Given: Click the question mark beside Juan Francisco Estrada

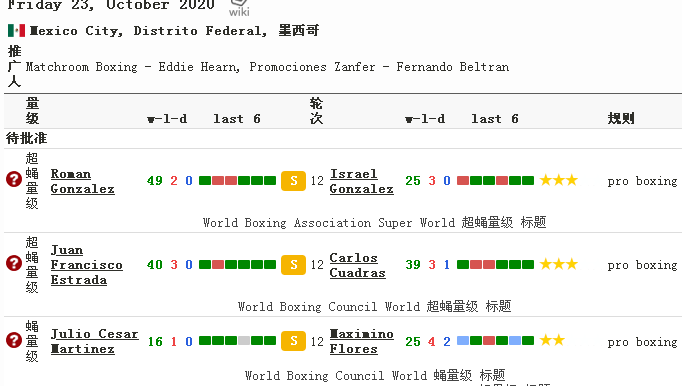Looking at the screenshot, I should click(14, 263).
